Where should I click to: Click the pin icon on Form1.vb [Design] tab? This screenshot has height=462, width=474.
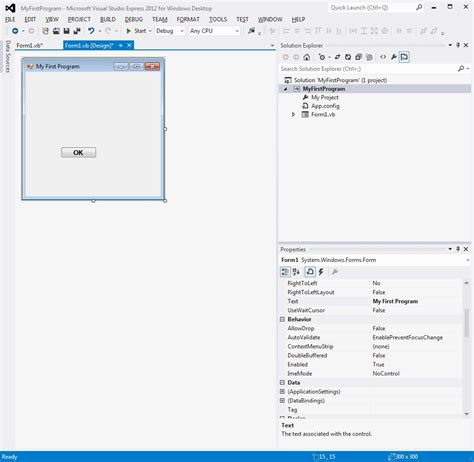click(x=121, y=45)
